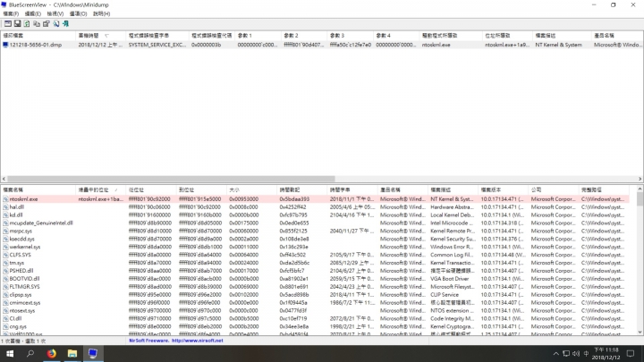Click the file icon beside kd.dll

point(5,215)
